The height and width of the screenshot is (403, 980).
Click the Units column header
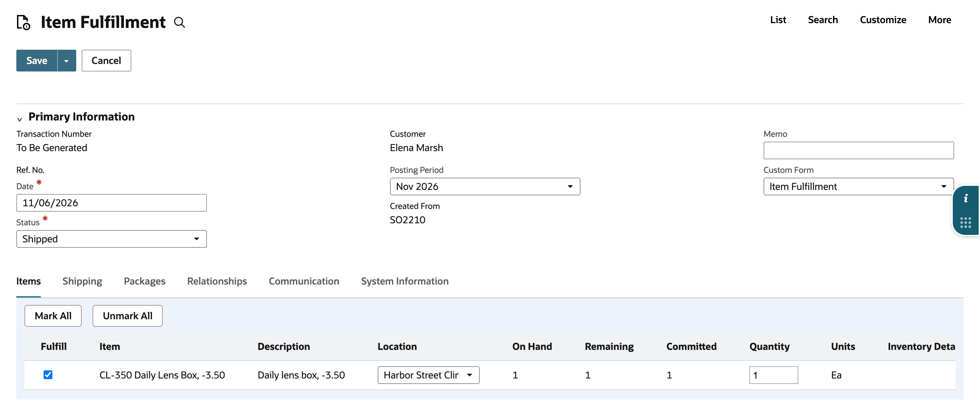[843, 347]
